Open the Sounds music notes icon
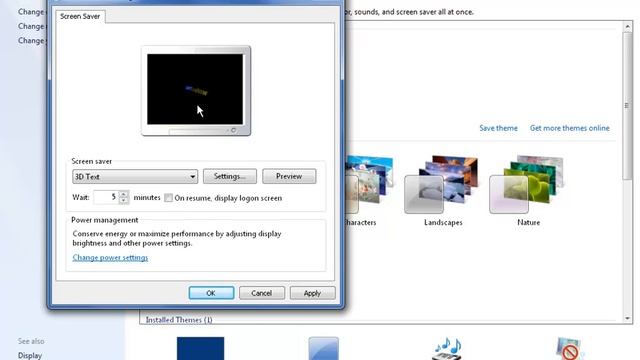The width and height of the screenshot is (640, 360). (x=447, y=348)
